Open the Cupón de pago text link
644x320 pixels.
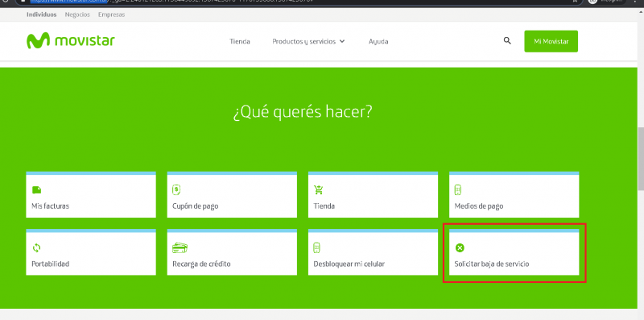(x=196, y=206)
